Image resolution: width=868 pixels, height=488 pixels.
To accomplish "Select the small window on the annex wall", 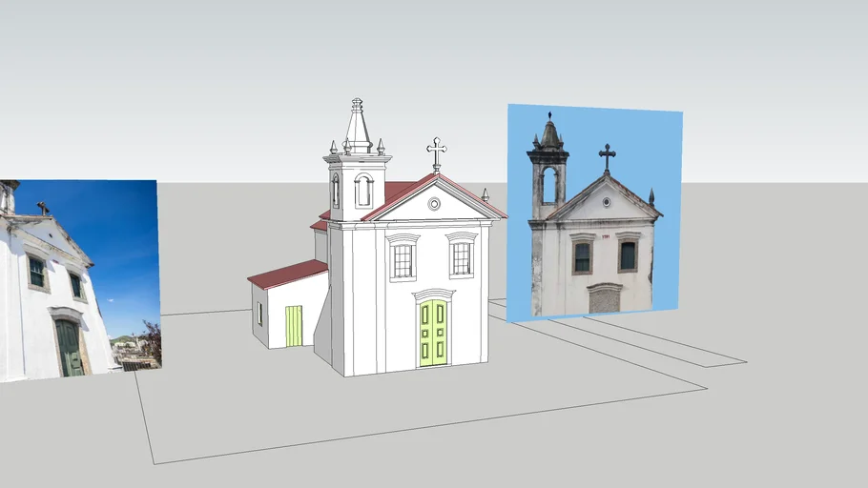I will (259, 314).
